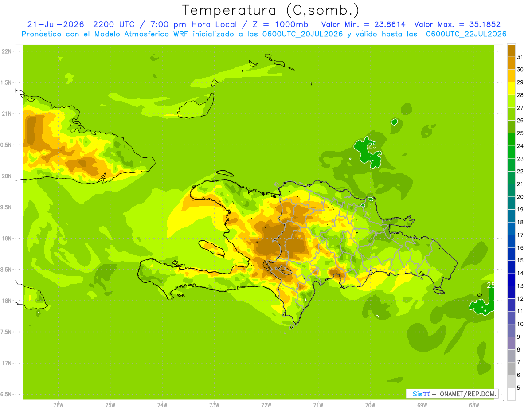Pick the yellow legend swatch between 28 and 29
532x411 pixels.
tap(511, 89)
